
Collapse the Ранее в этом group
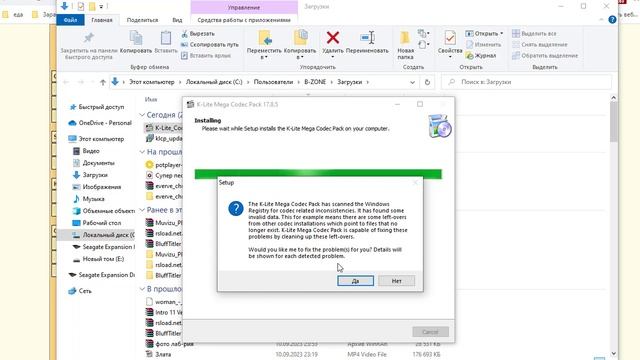click(x=142, y=210)
